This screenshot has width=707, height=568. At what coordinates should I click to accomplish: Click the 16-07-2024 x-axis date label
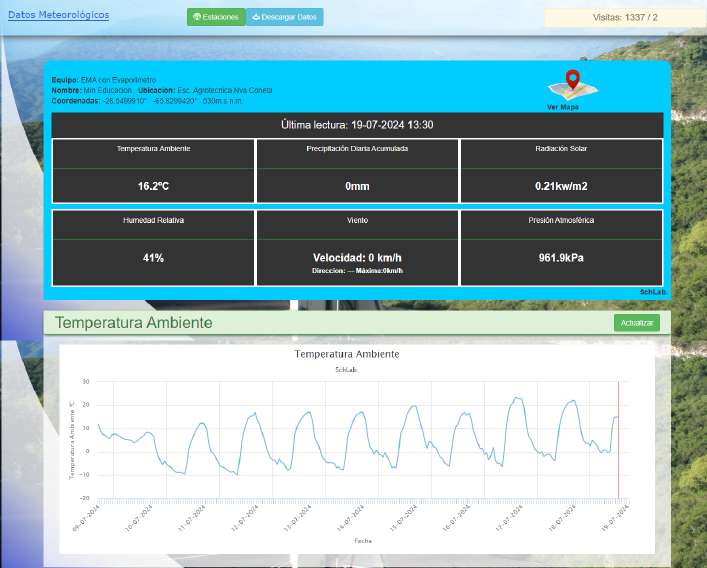click(x=456, y=518)
